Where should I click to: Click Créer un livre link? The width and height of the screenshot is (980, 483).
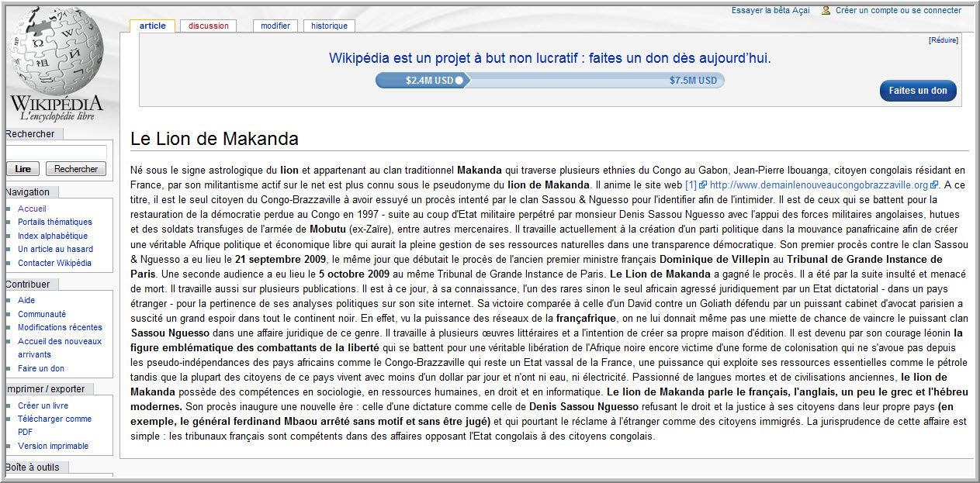(43, 405)
